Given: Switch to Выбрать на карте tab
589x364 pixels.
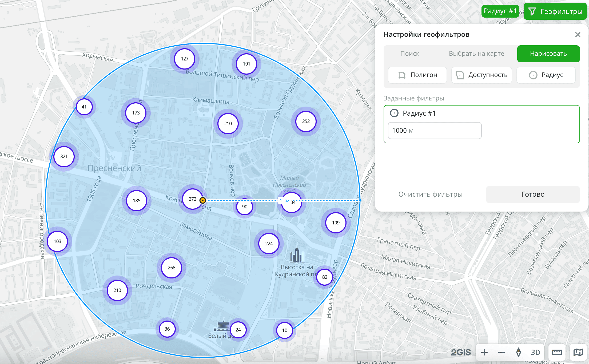Looking at the screenshot, I should pos(476,54).
